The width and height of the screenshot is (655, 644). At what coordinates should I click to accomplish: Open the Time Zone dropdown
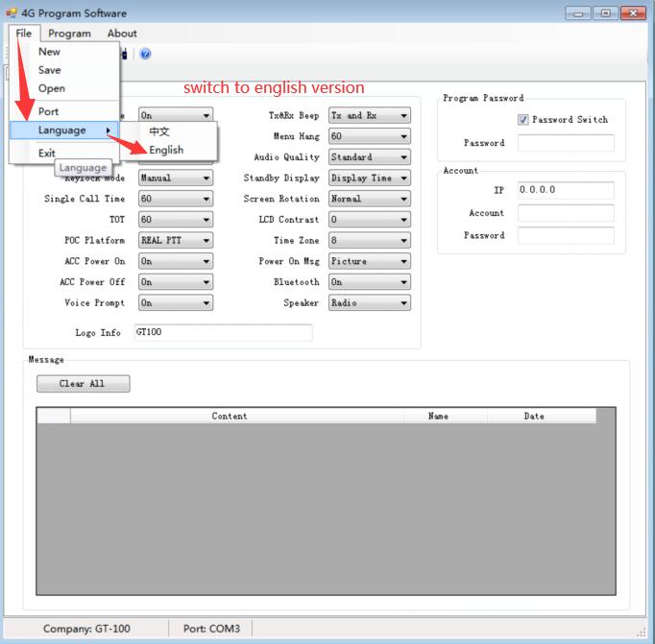pyautogui.click(x=370, y=241)
